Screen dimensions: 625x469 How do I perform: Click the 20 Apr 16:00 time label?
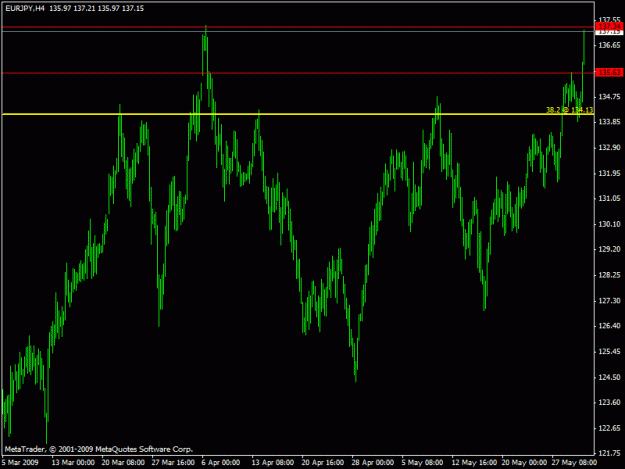click(322, 462)
